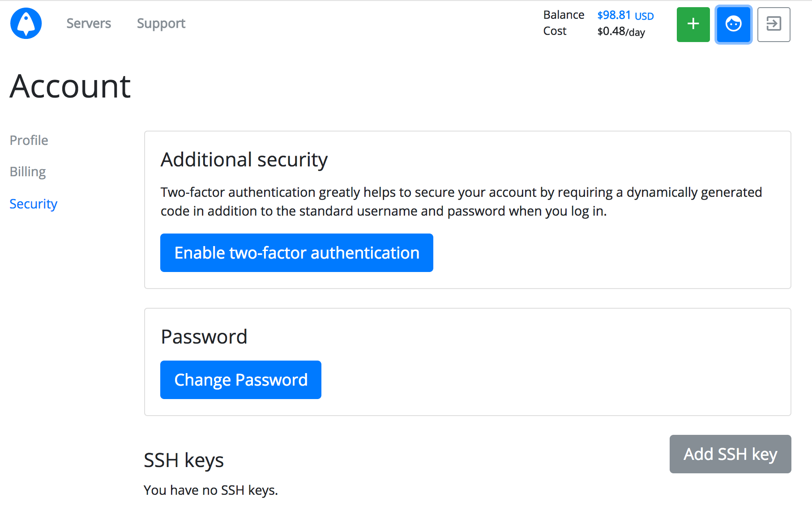Click the SSH keys heading
The width and height of the screenshot is (812, 510).
[184, 460]
